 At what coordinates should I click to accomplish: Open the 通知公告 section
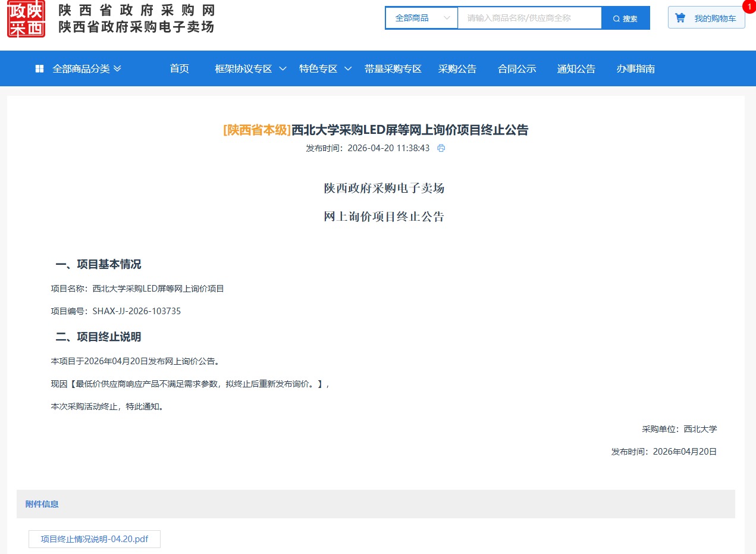tap(576, 69)
